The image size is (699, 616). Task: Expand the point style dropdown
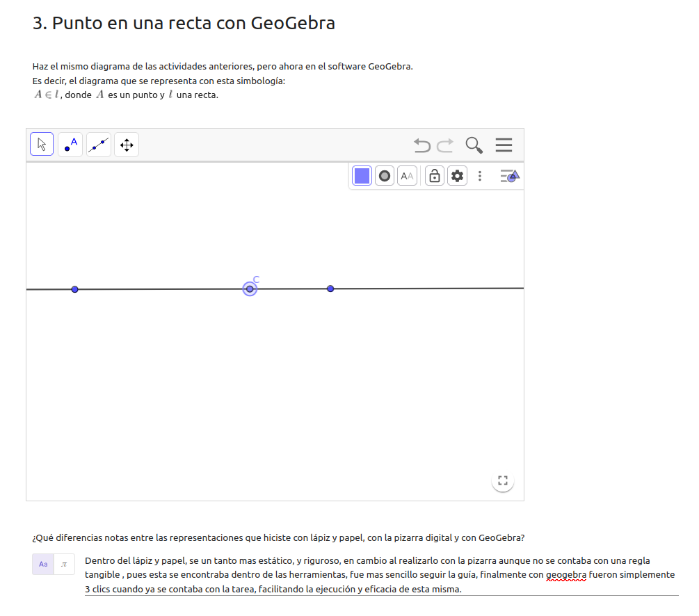click(x=385, y=176)
